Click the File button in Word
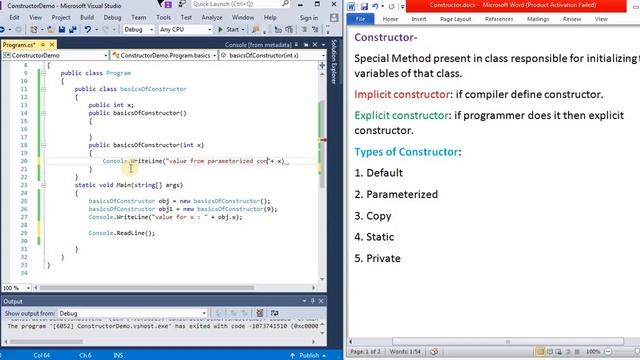This screenshot has height=360, width=640. pos(360,19)
